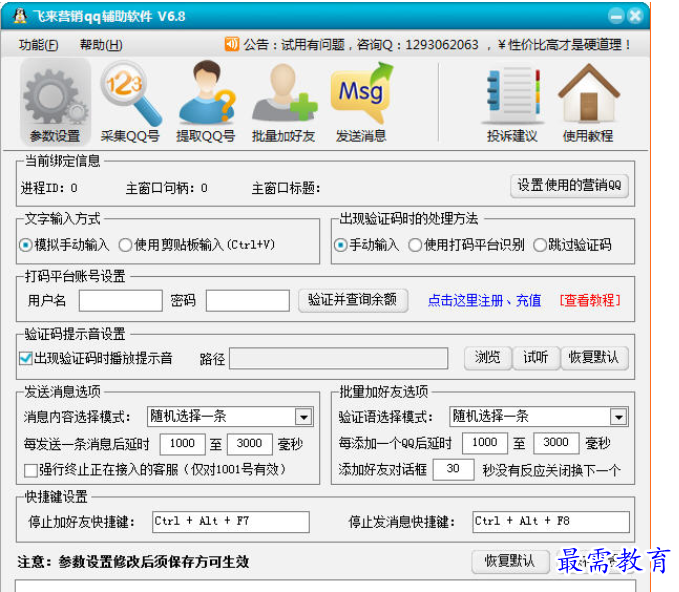Click the bottom 恢复默认 button
The image size is (679, 592).
(x=510, y=562)
